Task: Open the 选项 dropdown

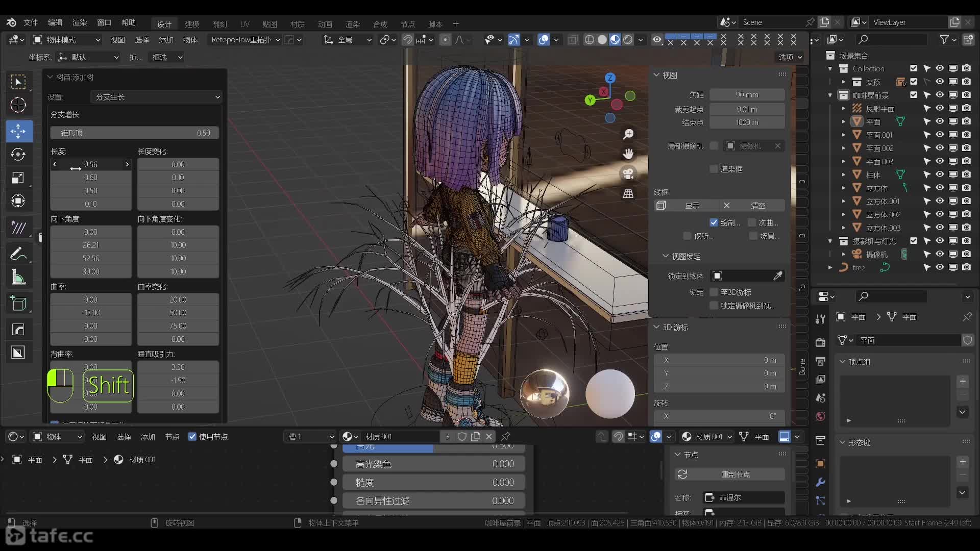Action: [x=790, y=57]
